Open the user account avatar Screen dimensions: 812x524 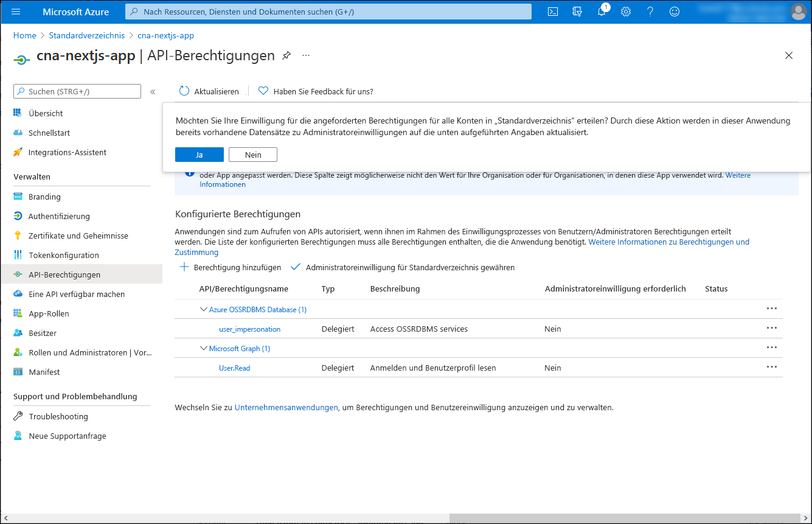coord(799,12)
